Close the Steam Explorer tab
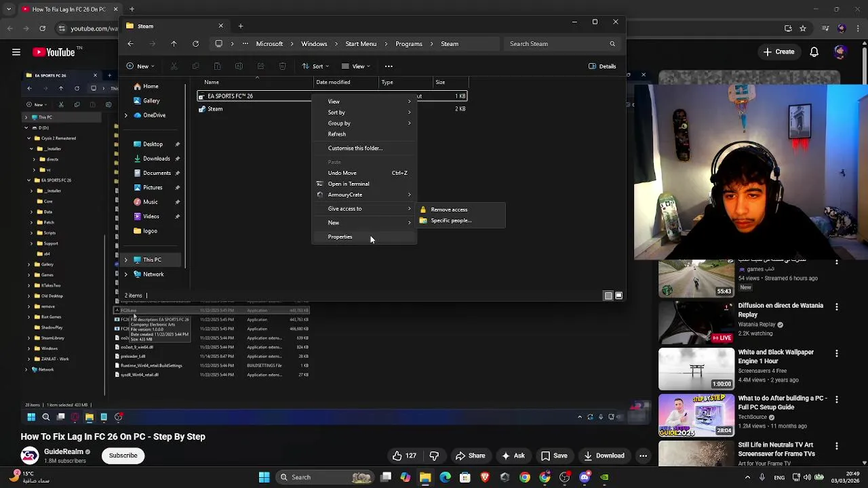This screenshot has height=488, width=868. (x=220, y=26)
